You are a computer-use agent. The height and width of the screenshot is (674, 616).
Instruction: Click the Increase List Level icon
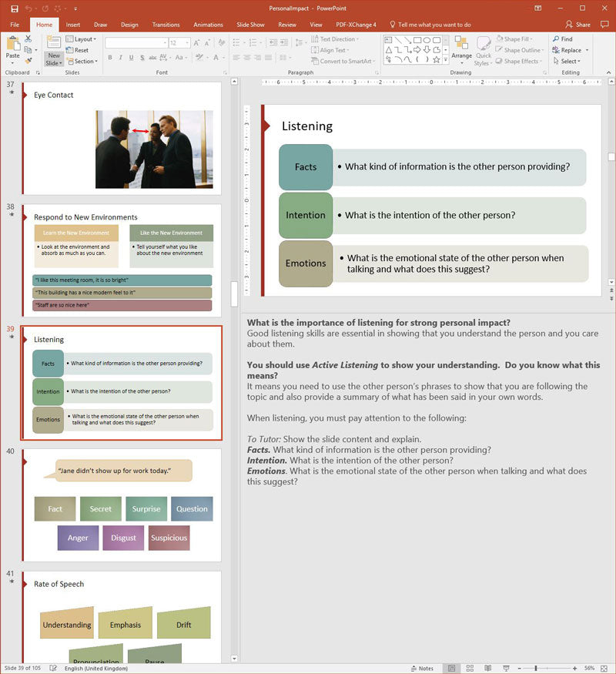tap(284, 42)
